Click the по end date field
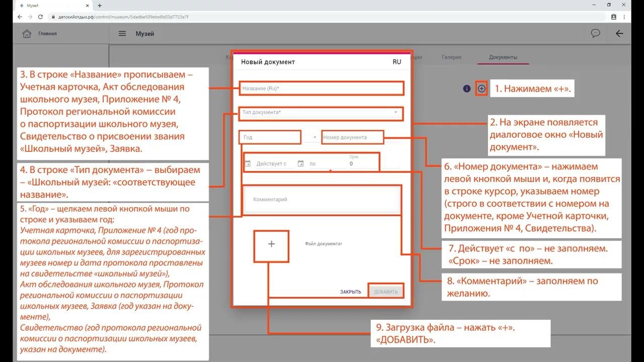This screenshot has height=362, width=644. tap(327, 164)
